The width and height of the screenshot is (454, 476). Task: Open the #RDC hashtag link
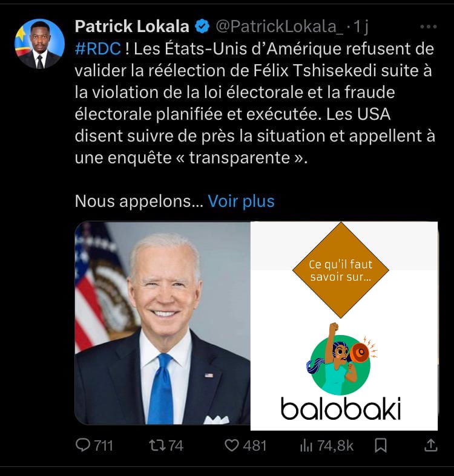click(98, 48)
